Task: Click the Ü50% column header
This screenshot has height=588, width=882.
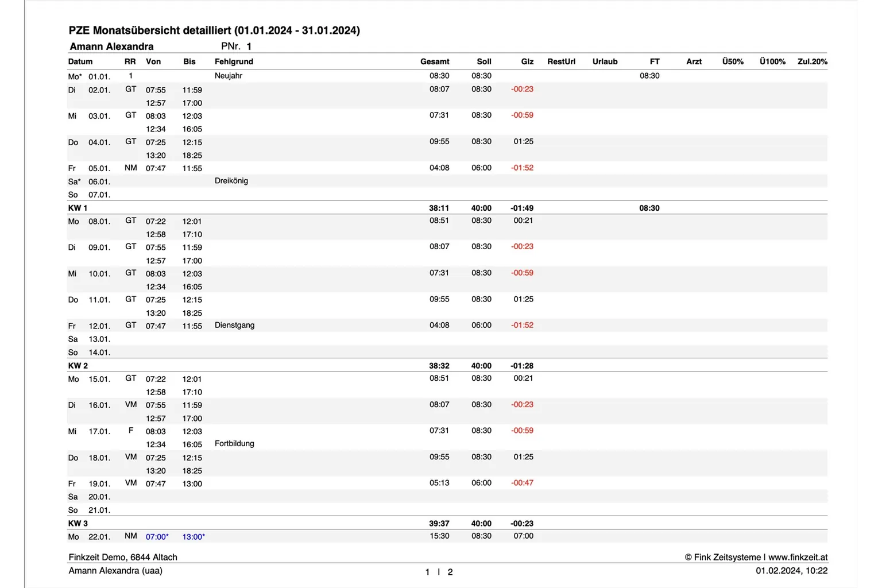Action: [x=733, y=61]
